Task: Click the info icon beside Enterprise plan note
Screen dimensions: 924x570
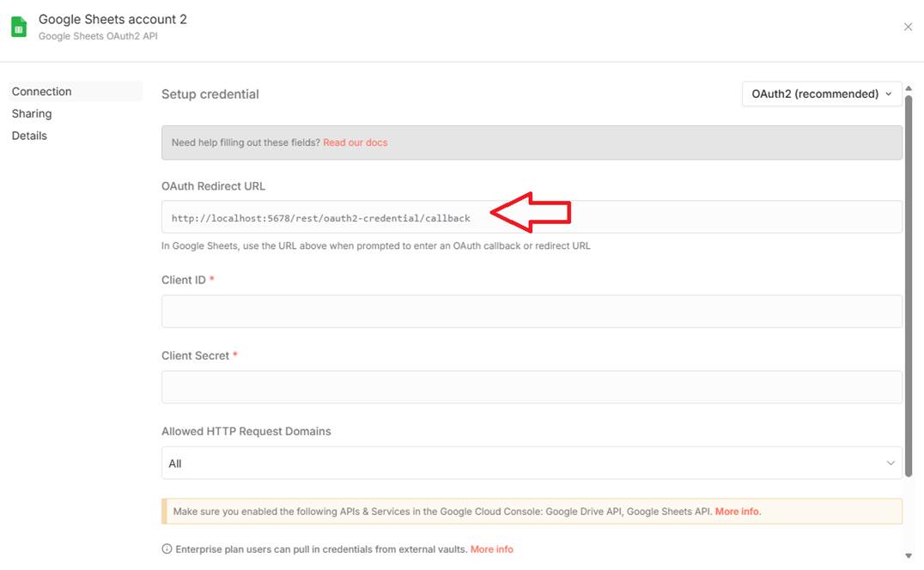Action: [x=167, y=549]
